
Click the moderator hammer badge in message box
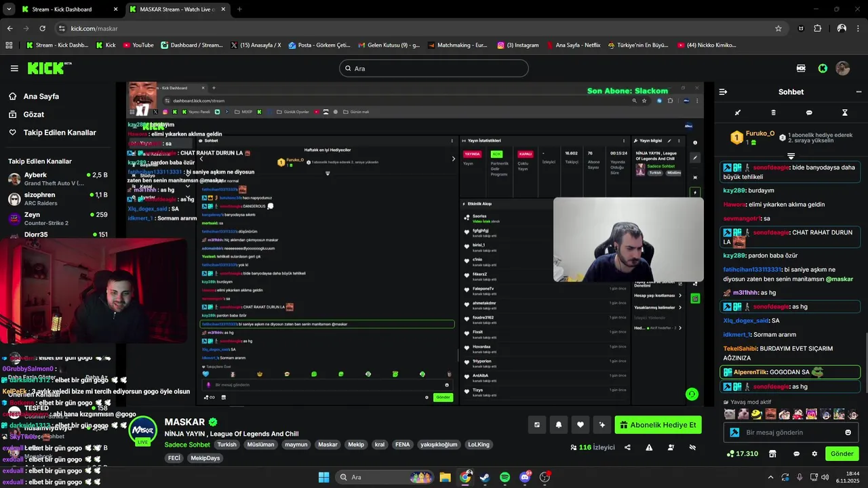coord(734,432)
